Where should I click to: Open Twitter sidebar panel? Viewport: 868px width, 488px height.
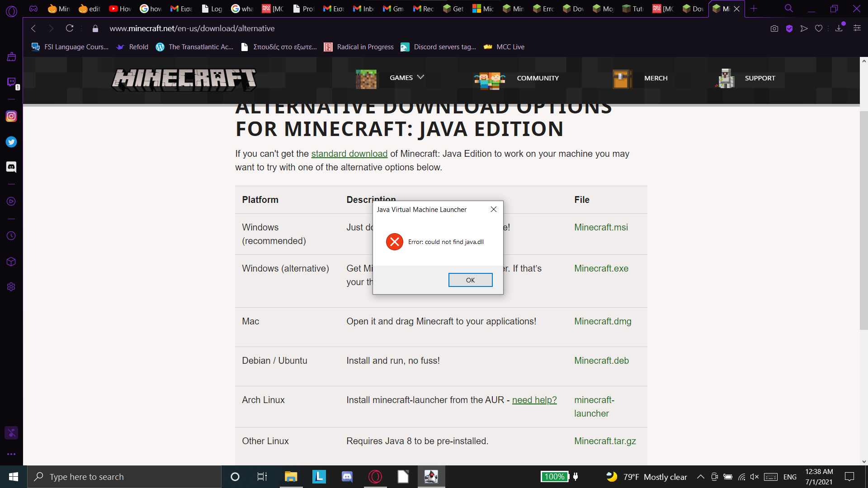pos(11,142)
